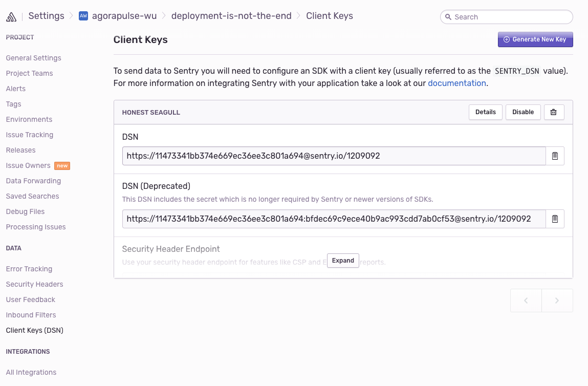Screen dimensions: 588x386
Task: Click the Sentry logo icon
Action: 11,17
